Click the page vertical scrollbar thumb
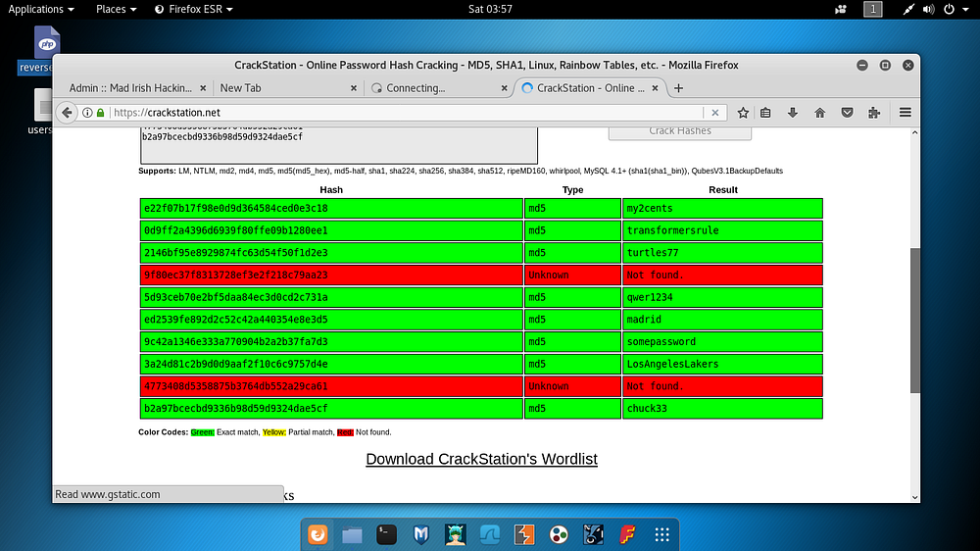 (915, 321)
